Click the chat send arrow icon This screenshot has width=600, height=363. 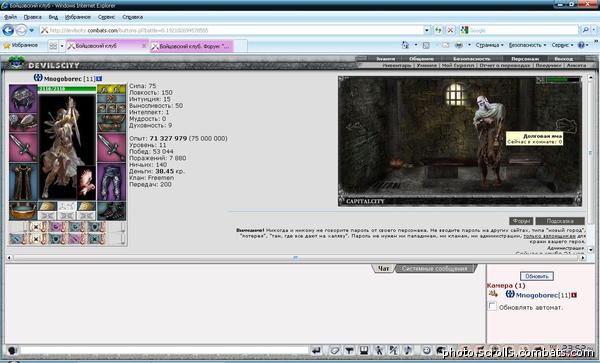pyautogui.click(x=316, y=350)
